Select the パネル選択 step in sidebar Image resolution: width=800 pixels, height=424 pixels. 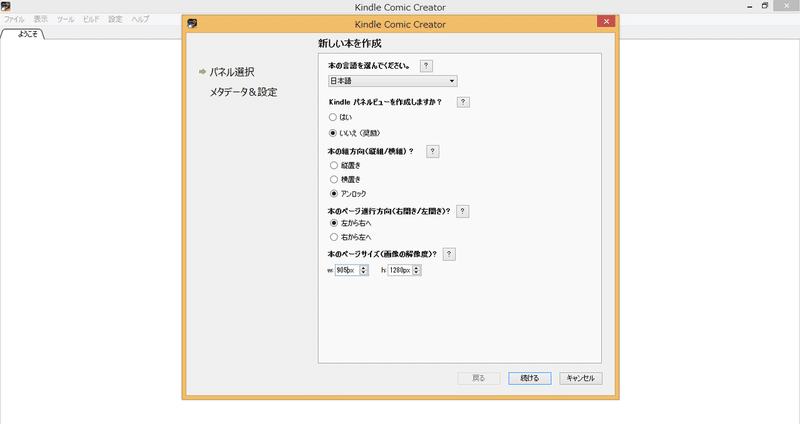coord(232,72)
